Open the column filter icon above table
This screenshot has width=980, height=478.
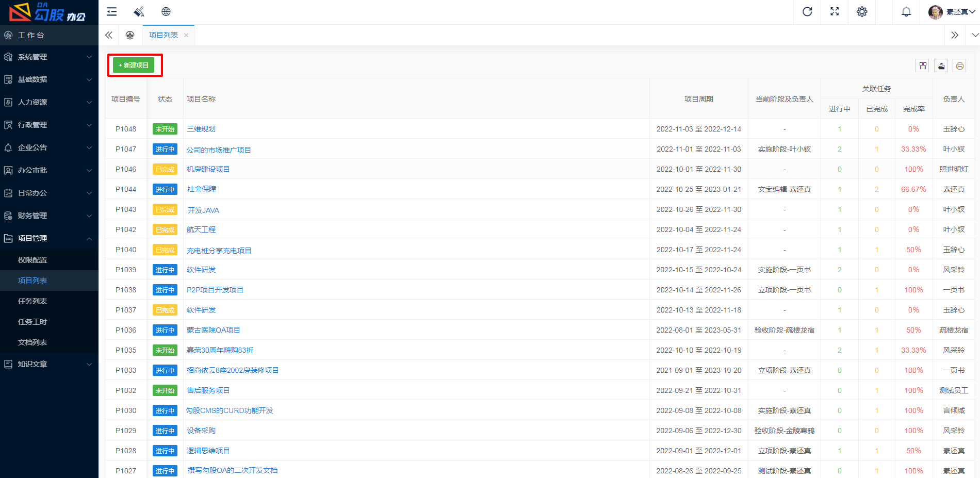coord(923,65)
